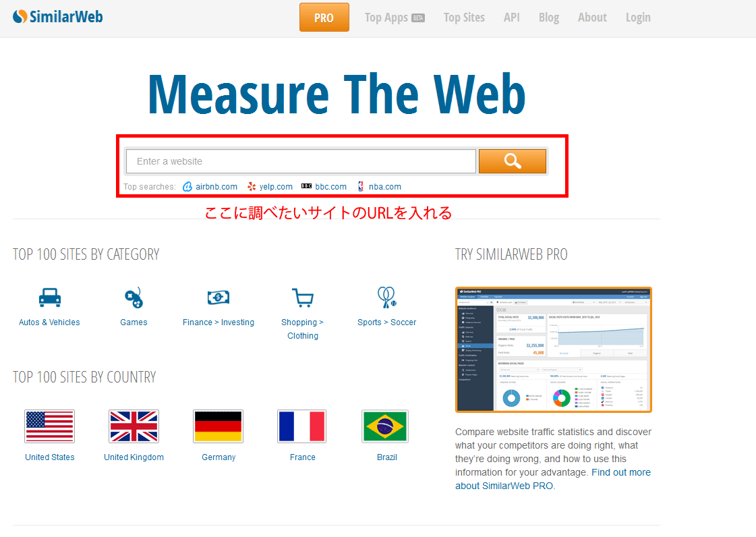Viewport: 756px width, 537px height.
Task: Click the nba.com top search link
Action: click(385, 187)
